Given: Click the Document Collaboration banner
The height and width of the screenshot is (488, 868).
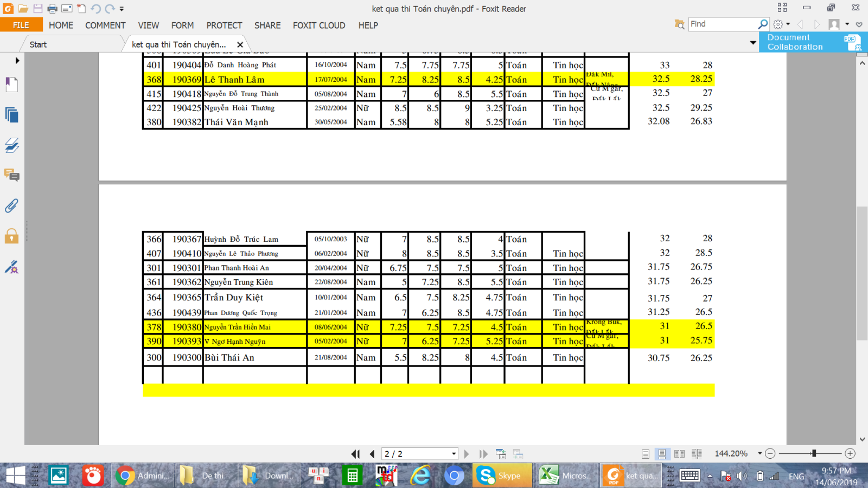Looking at the screenshot, I should [x=813, y=42].
